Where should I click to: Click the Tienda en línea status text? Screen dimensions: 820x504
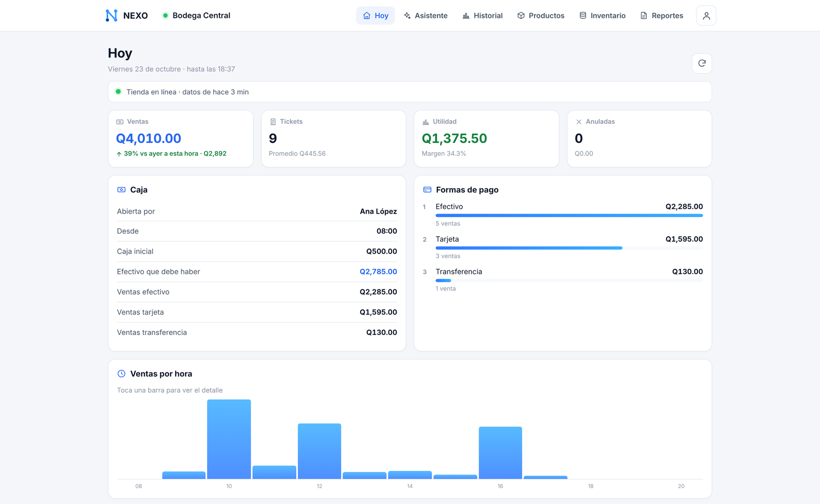pyautogui.click(x=188, y=92)
